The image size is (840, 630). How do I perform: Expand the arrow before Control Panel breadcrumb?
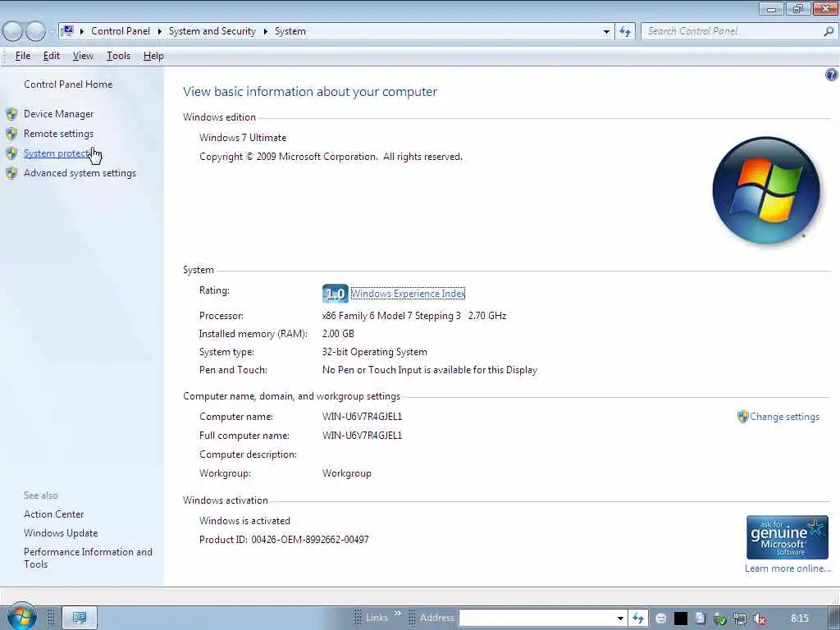[82, 32]
